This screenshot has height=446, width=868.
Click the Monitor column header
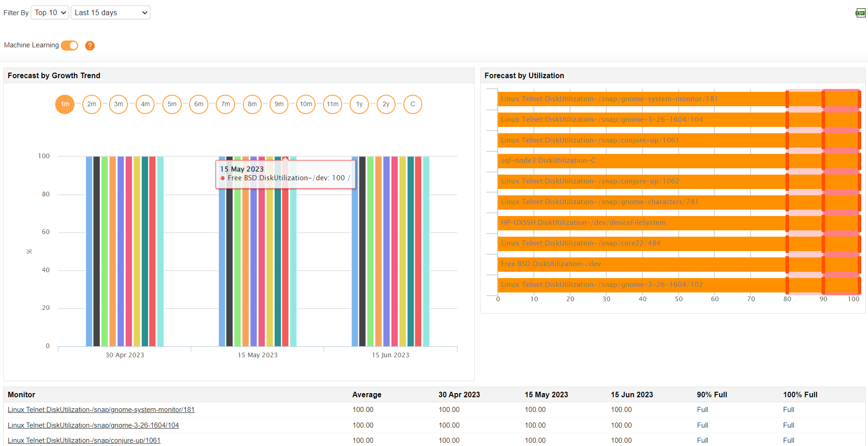[21, 395]
